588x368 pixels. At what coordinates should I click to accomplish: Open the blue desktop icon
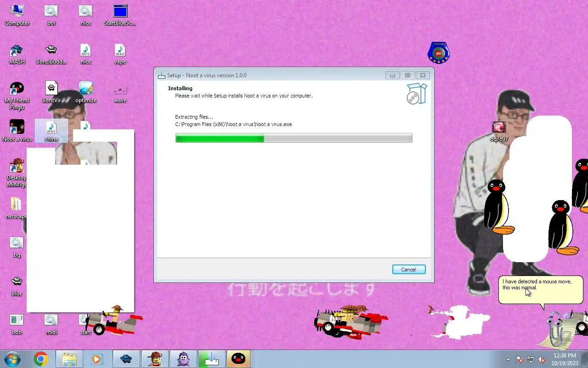[17, 286]
